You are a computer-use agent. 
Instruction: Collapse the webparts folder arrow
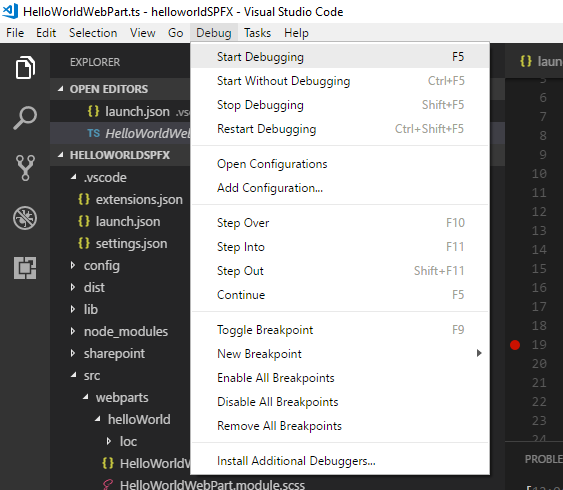pos(85,397)
